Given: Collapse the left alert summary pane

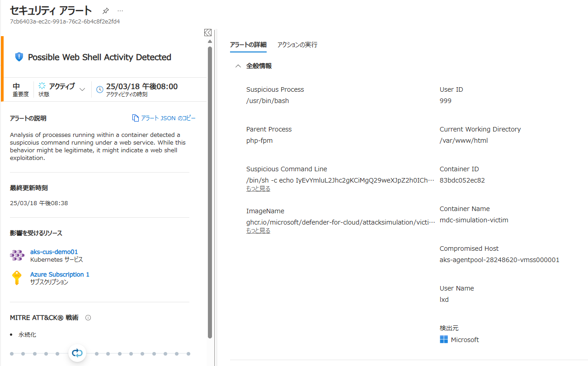Looking at the screenshot, I should [207, 33].
